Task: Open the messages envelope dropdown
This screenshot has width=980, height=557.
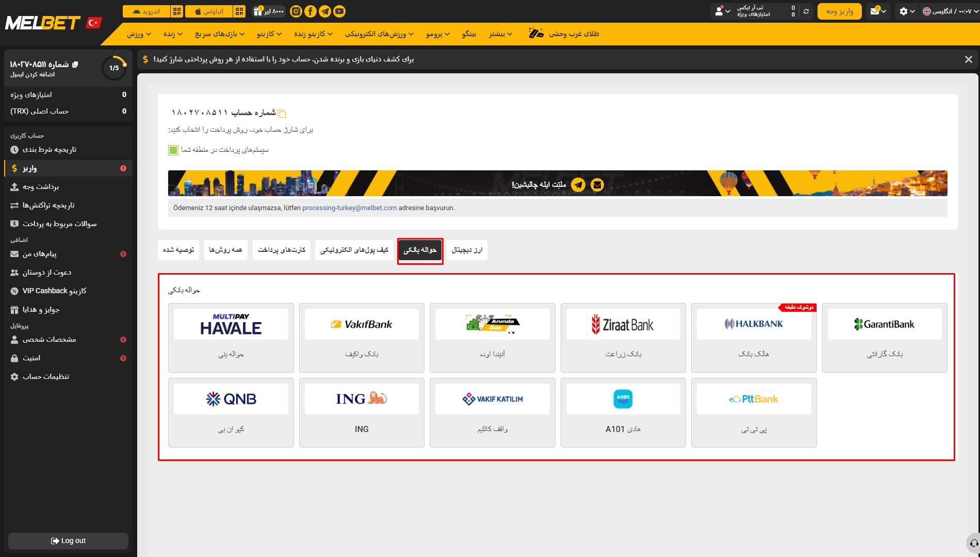Action: click(x=878, y=11)
